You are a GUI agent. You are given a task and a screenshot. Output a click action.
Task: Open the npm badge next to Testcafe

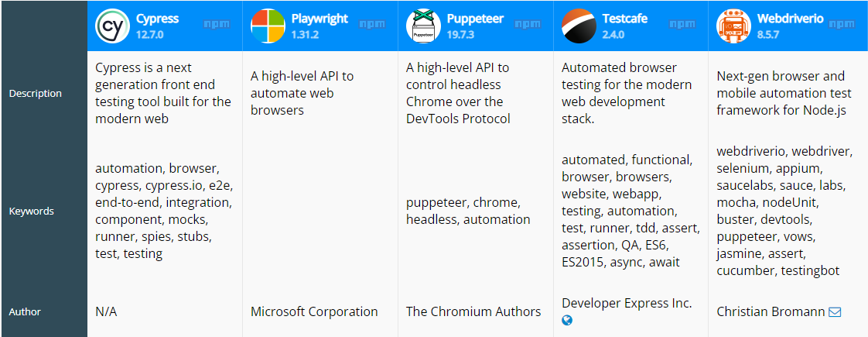pyautogui.click(x=682, y=24)
